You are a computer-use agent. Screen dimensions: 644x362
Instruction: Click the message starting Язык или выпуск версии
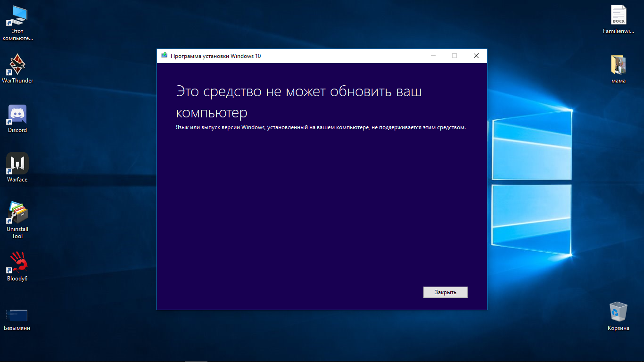[x=321, y=127]
